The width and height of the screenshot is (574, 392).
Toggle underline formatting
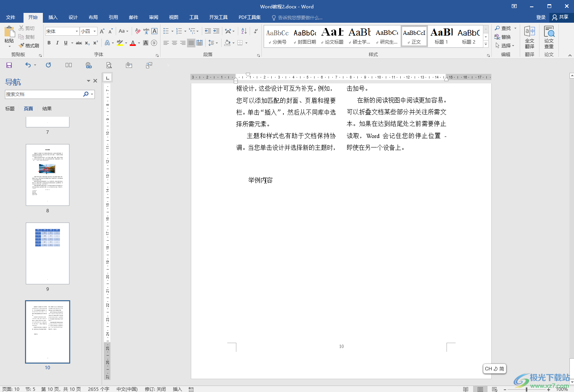(66, 43)
